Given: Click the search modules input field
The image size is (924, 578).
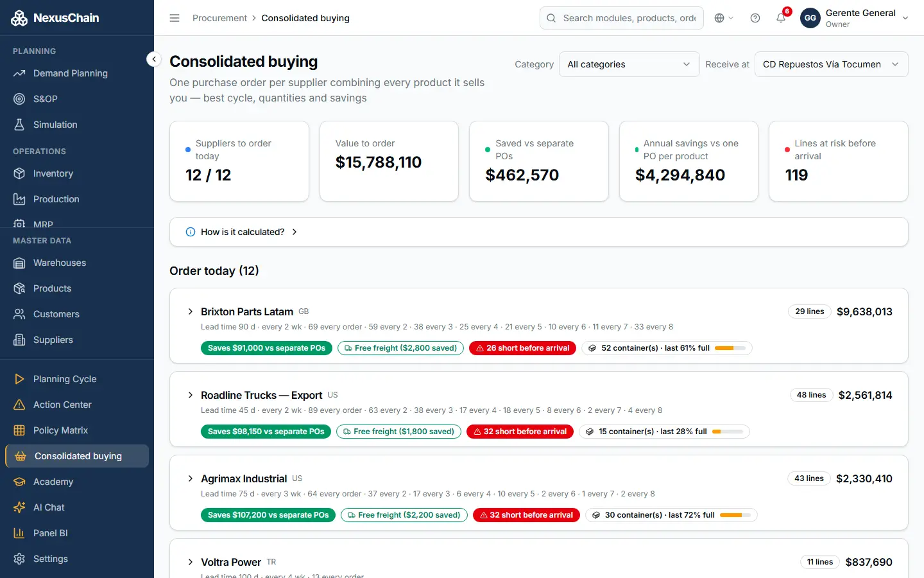Looking at the screenshot, I should [622, 18].
